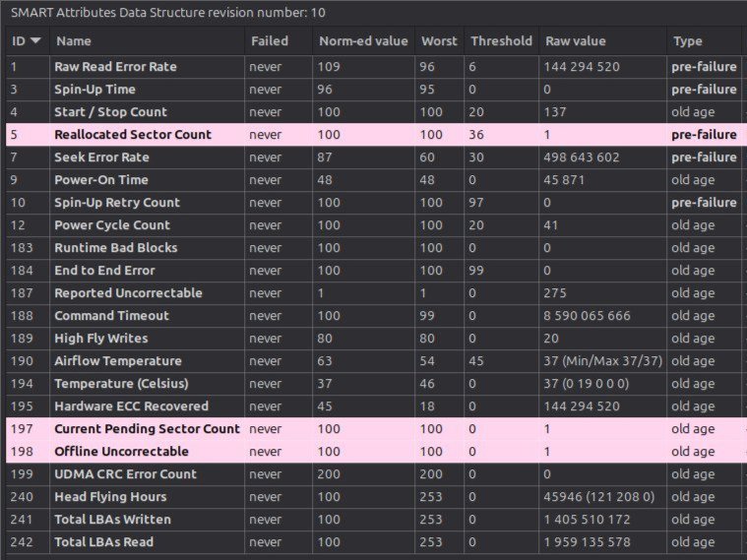
Task: Click the ID column sort arrow
Action: [x=36, y=41]
